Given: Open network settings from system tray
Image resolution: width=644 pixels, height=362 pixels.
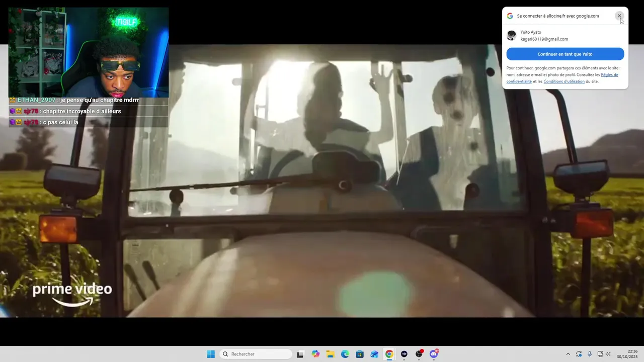Looking at the screenshot, I should pyautogui.click(x=601, y=354).
